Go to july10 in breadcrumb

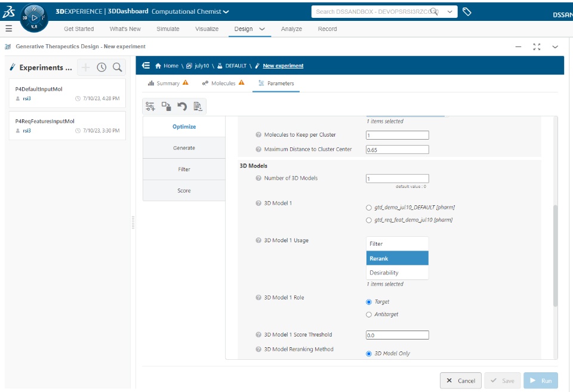202,66
